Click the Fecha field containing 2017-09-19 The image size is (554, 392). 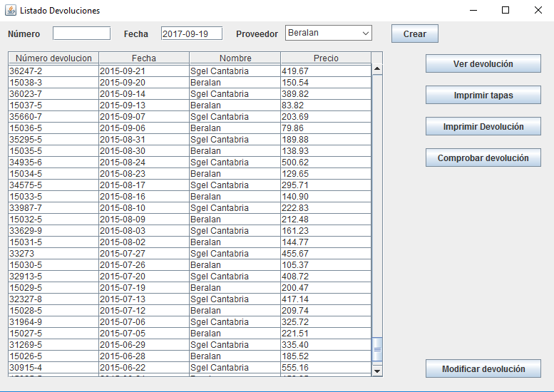[x=192, y=33]
